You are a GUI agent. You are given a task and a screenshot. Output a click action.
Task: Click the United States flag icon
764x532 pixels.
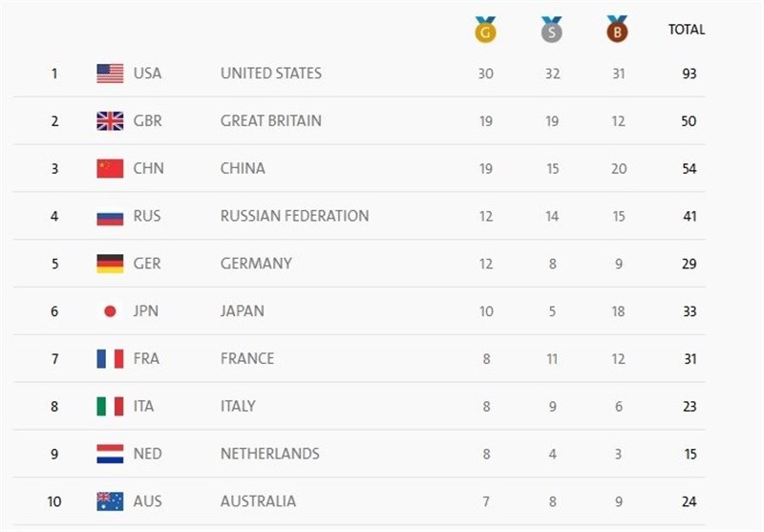click(x=110, y=74)
